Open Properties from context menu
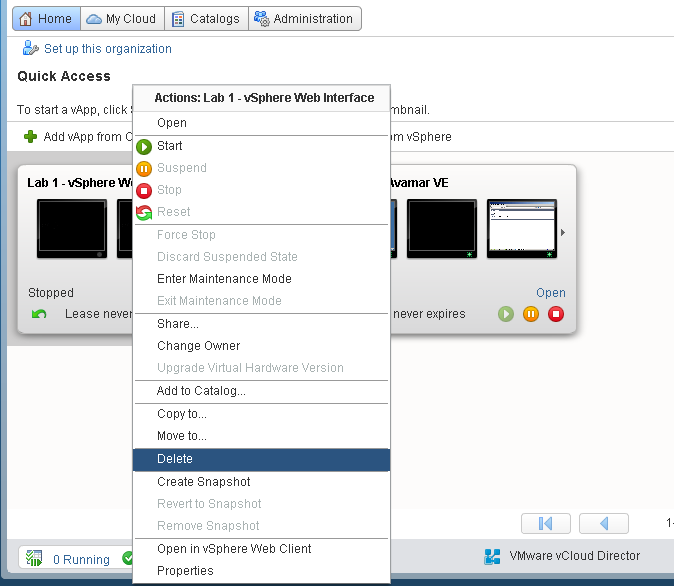 (261, 571)
